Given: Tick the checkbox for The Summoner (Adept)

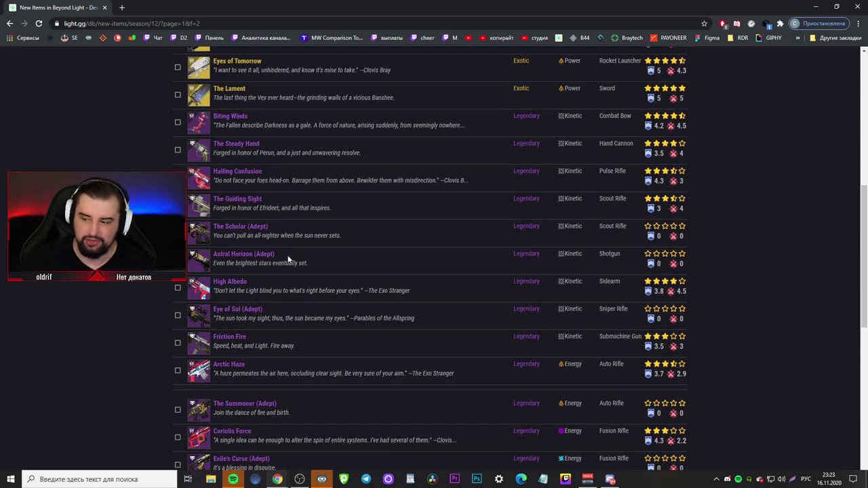Looking at the screenshot, I should coord(178,409).
